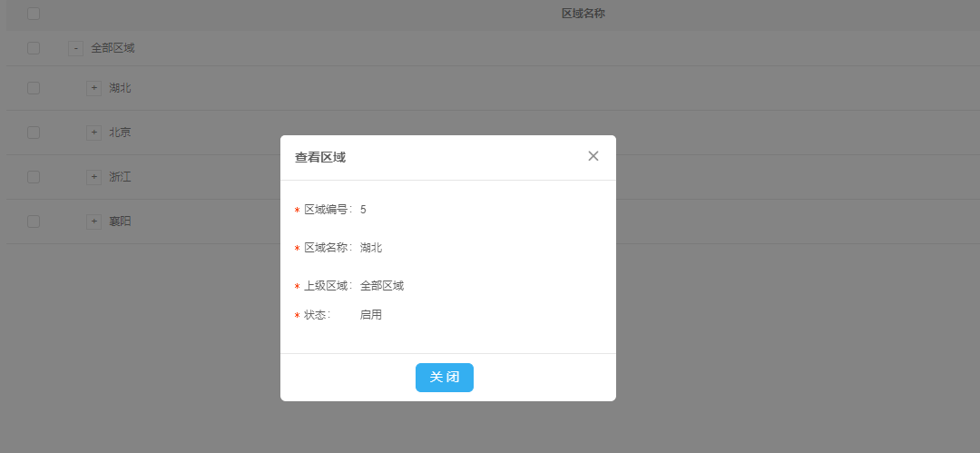This screenshot has height=453, width=980.
Task: Enable the checkbox next to 浙江
Action: [x=34, y=177]
